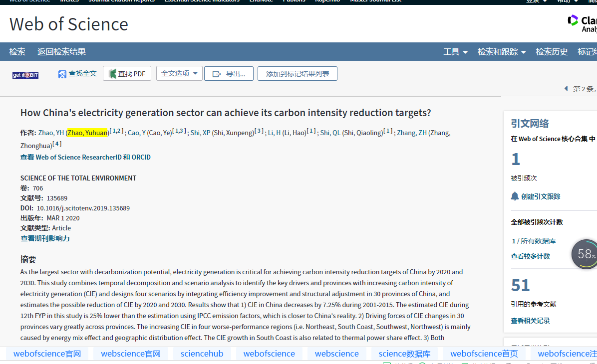Expand the 工具 menu
Screen dimensions: 597x364
tap(455, 52)
